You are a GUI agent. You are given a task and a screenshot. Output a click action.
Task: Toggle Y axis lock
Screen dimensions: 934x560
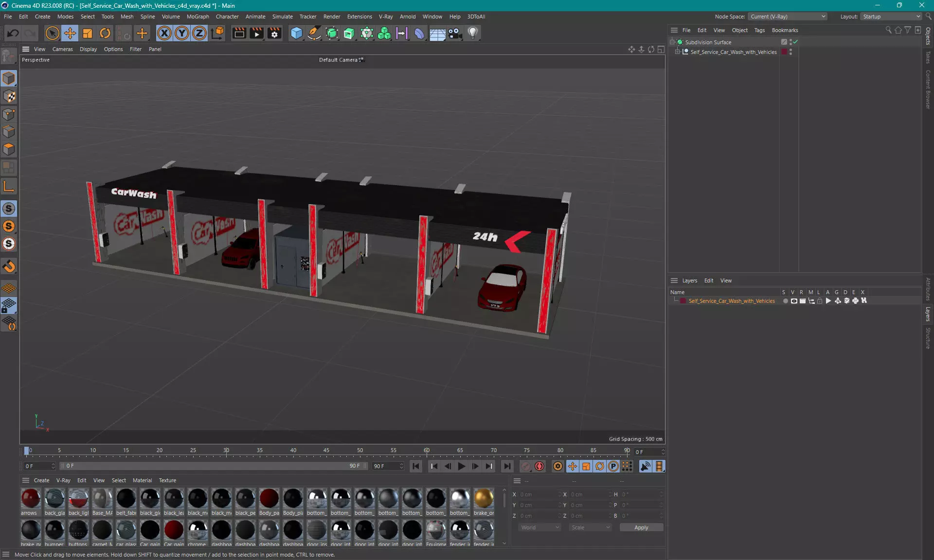[x=182, y=33]
